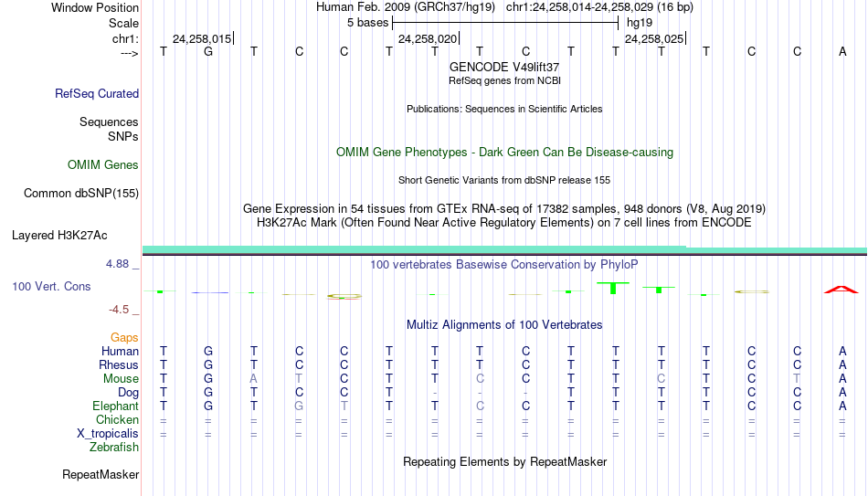
Task: Select the Zebrafish species row label
Action: (x=114, y=447)
